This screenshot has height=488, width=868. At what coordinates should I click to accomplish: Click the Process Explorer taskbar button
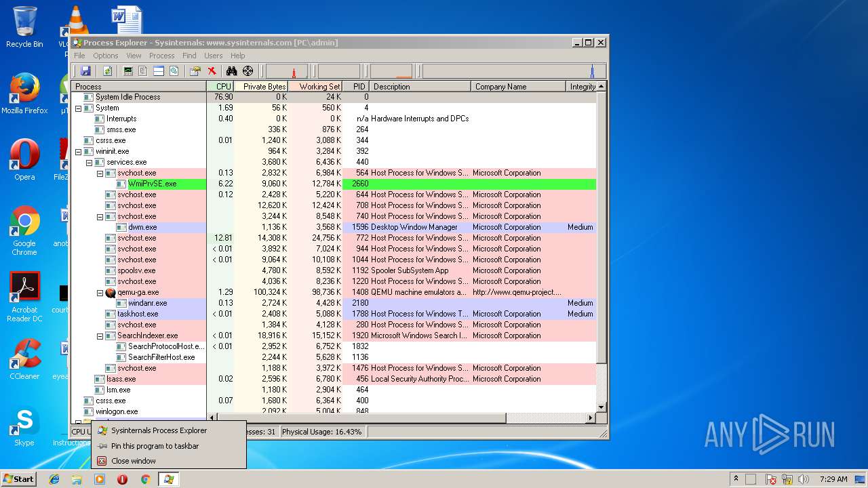coord(168,479)
